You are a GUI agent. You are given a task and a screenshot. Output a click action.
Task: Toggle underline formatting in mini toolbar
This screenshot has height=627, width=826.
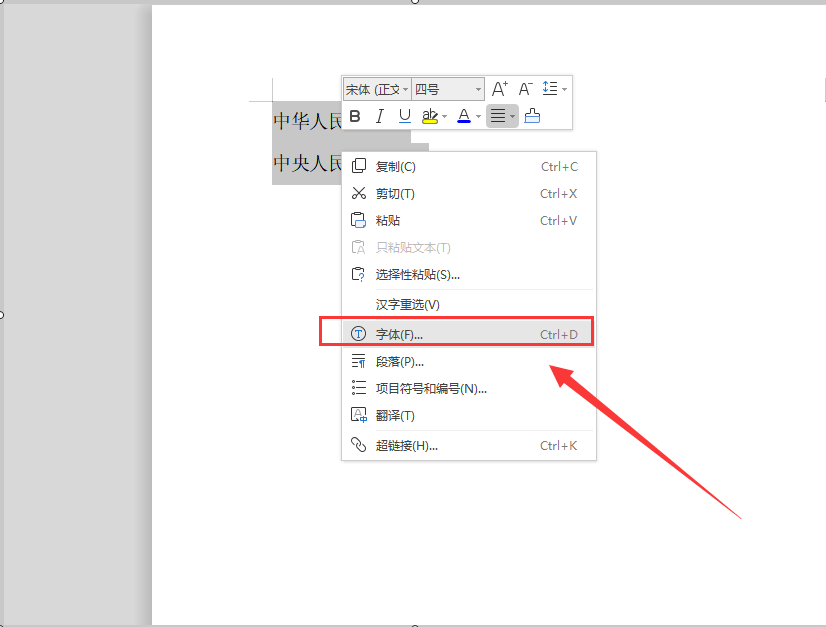click(405, 116)
